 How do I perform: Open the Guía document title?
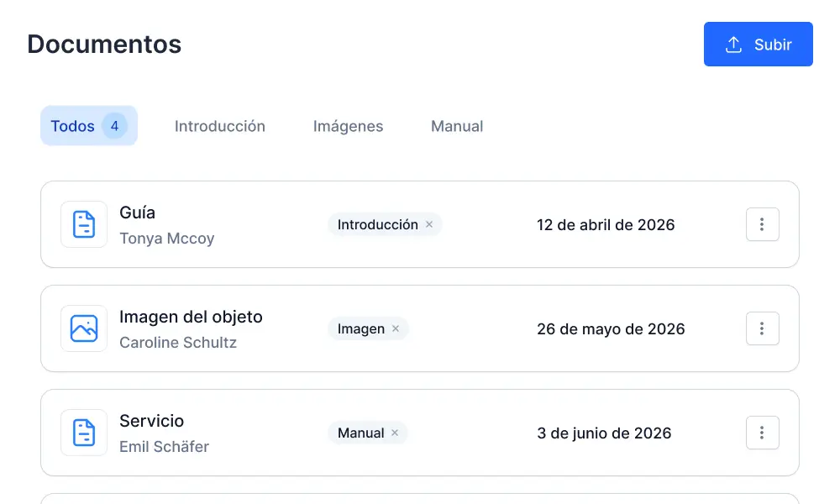(x=138, y=213)
